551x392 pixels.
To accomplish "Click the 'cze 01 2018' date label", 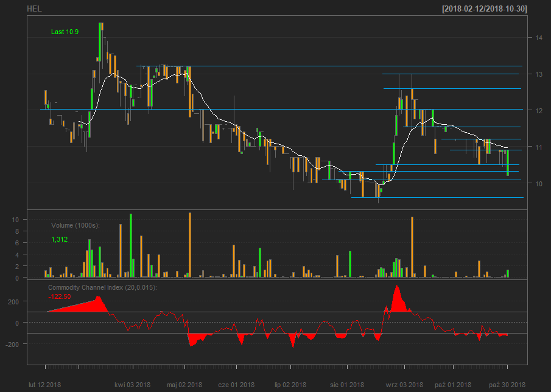I will click(x=236, y=385).
